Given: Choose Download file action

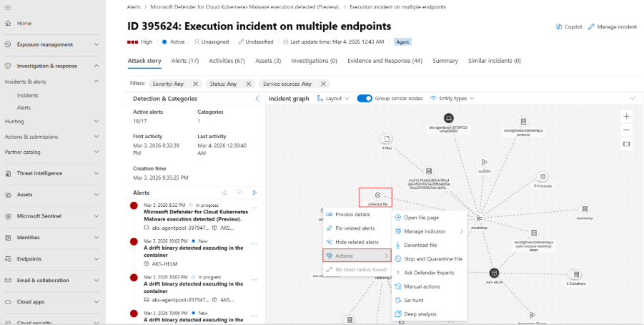Looking at the screenshot, I should tap(429, 246).
